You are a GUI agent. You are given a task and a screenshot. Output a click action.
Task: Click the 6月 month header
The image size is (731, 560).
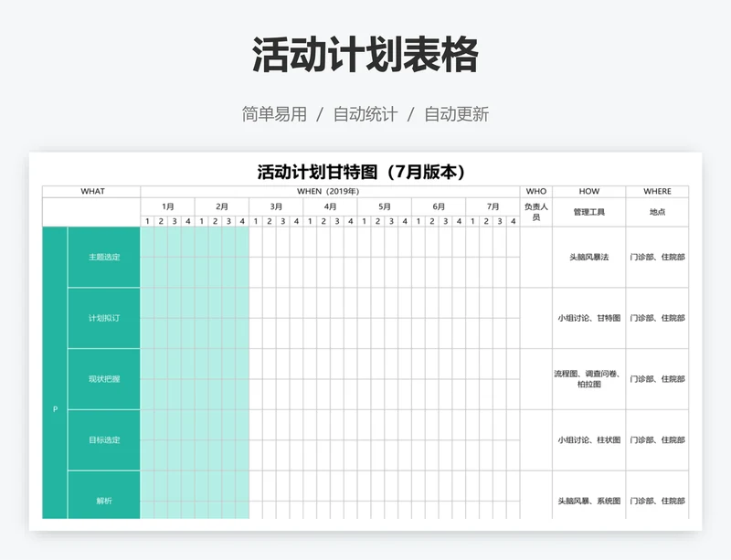point(439,206)
